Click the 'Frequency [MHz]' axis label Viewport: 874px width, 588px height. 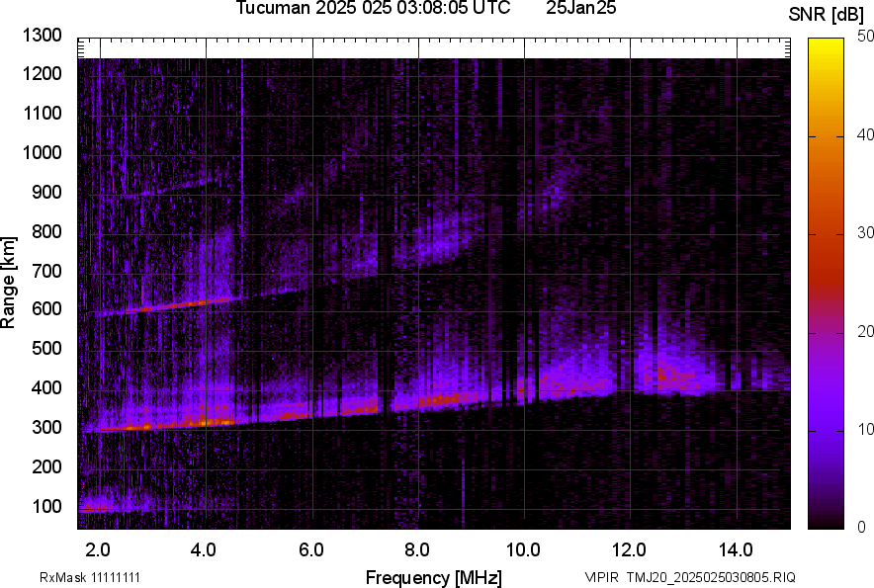coord(434,577)
